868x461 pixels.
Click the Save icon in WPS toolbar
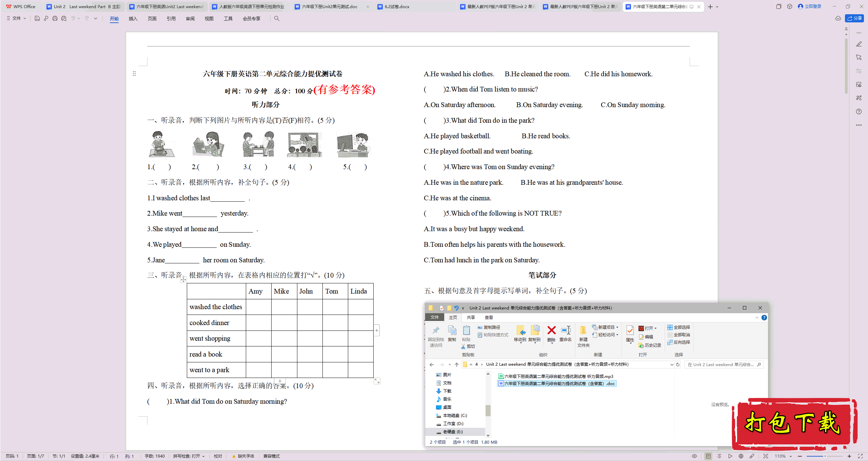click(x=37, y=18)
